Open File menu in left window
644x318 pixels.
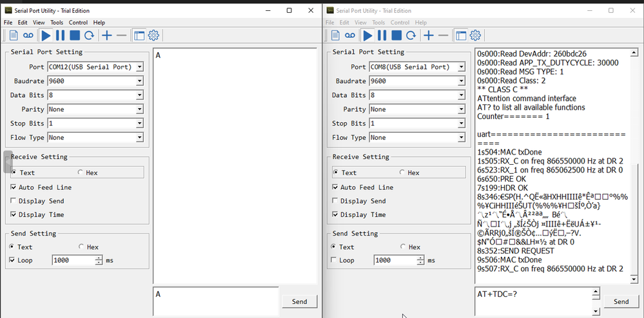[8, 23]
